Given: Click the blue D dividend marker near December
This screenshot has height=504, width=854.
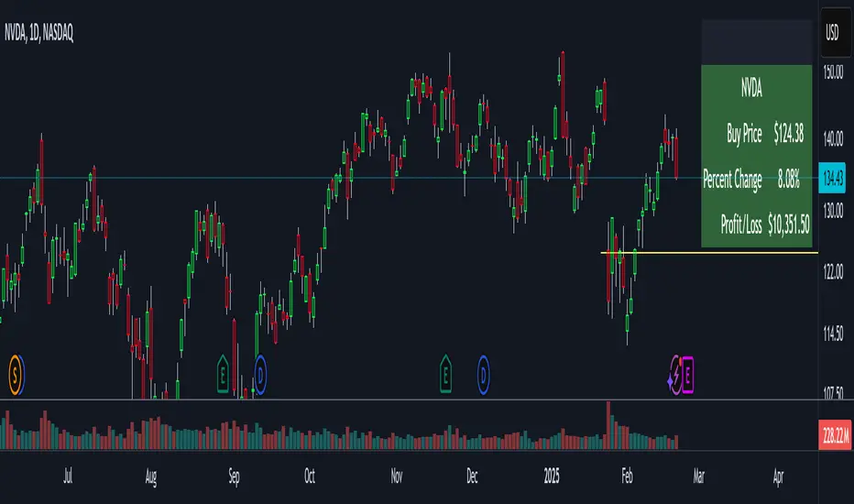Looking at the screenshot, I should click(x=483, y=375).
